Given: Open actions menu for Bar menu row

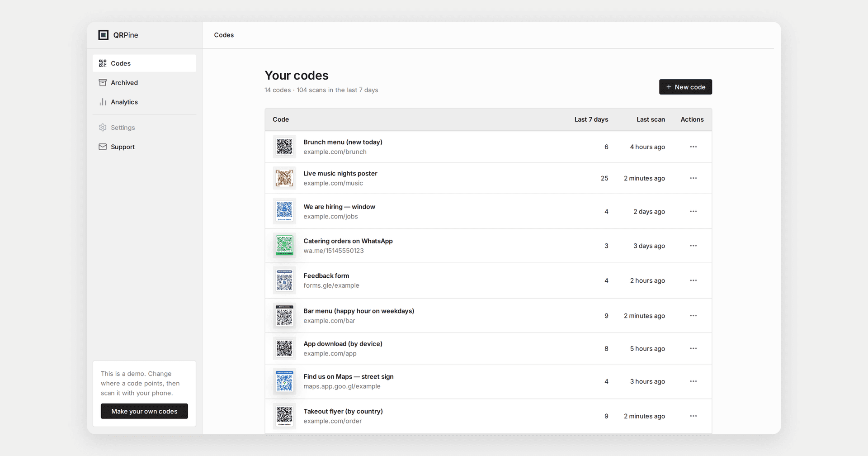Looking at the screenshot, I should point(693,315).
